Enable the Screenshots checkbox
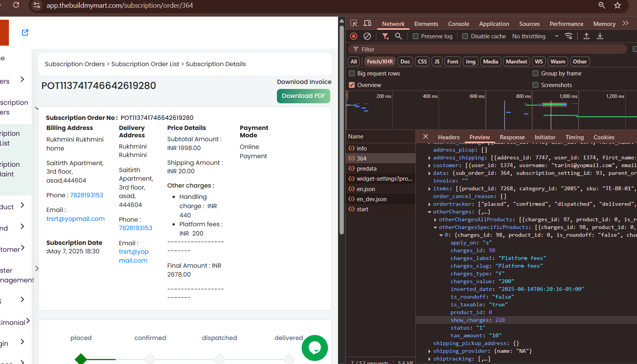Screen dimensions: 637x364 pos(536,85)
